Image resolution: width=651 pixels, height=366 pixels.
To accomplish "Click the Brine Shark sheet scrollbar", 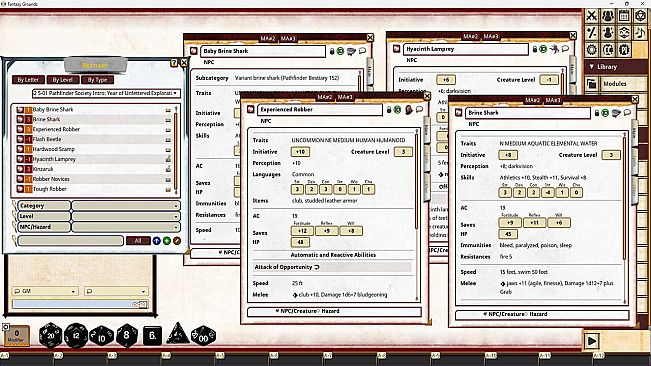I will (x=624, y=217).
